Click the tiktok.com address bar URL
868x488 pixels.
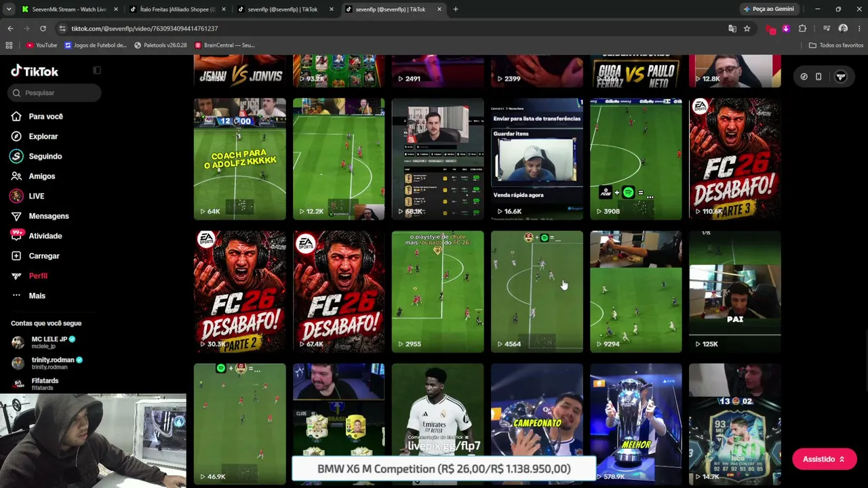pyautogui.click(x=144, y=28)
